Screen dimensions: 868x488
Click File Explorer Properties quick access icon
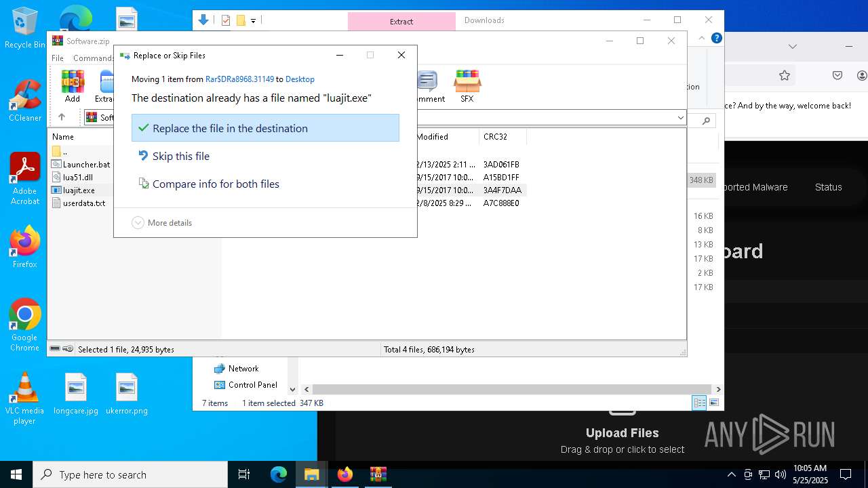coord(226,20)
